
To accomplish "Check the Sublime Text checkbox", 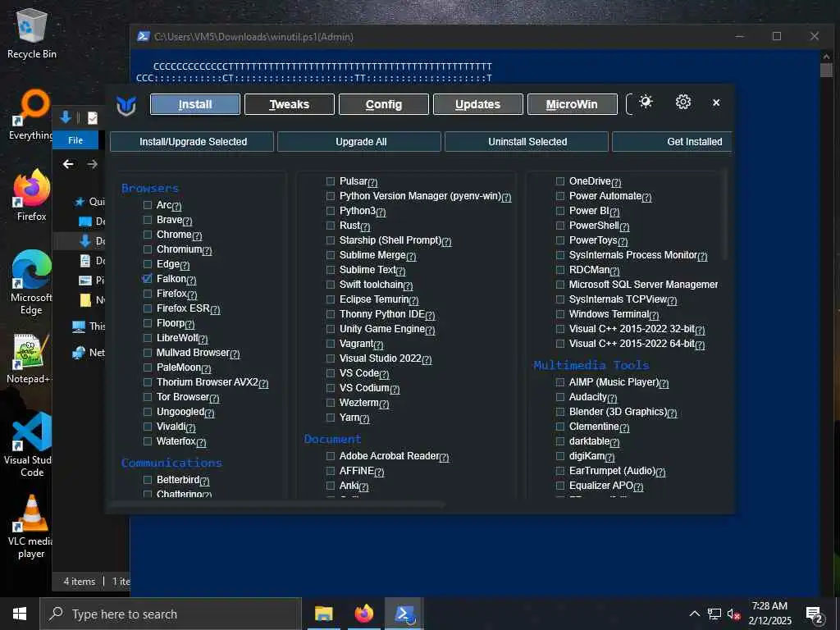I will coord(331,269).
